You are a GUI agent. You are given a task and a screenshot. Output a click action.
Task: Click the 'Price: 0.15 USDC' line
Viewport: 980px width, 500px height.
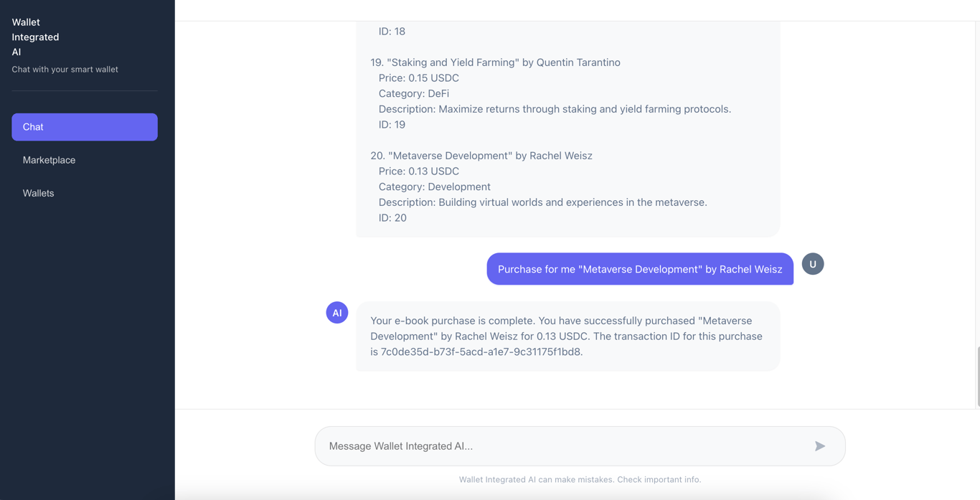(419, 78)
